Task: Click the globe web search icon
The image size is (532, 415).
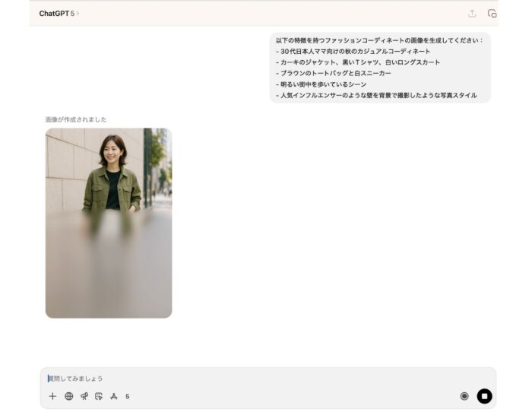Action: pyautogui.click(x=69, y=396)
